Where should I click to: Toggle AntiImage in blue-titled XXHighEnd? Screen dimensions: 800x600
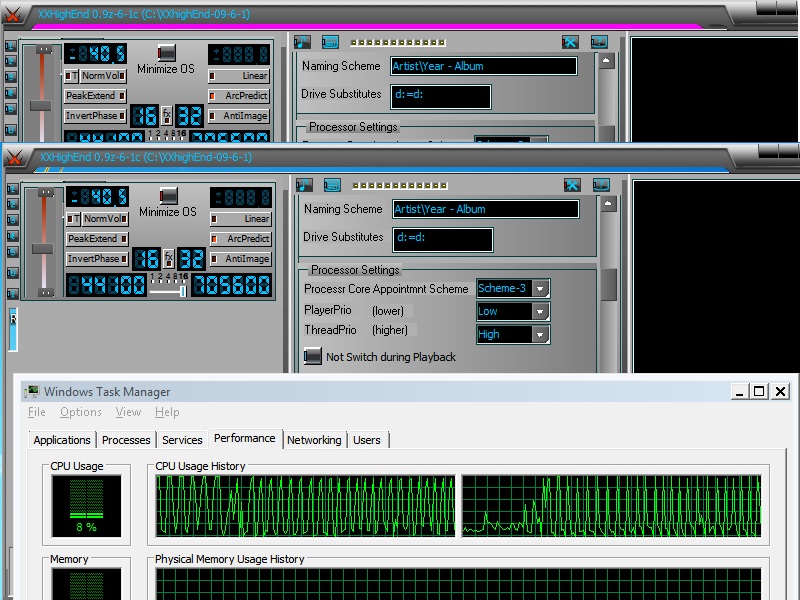241,259
